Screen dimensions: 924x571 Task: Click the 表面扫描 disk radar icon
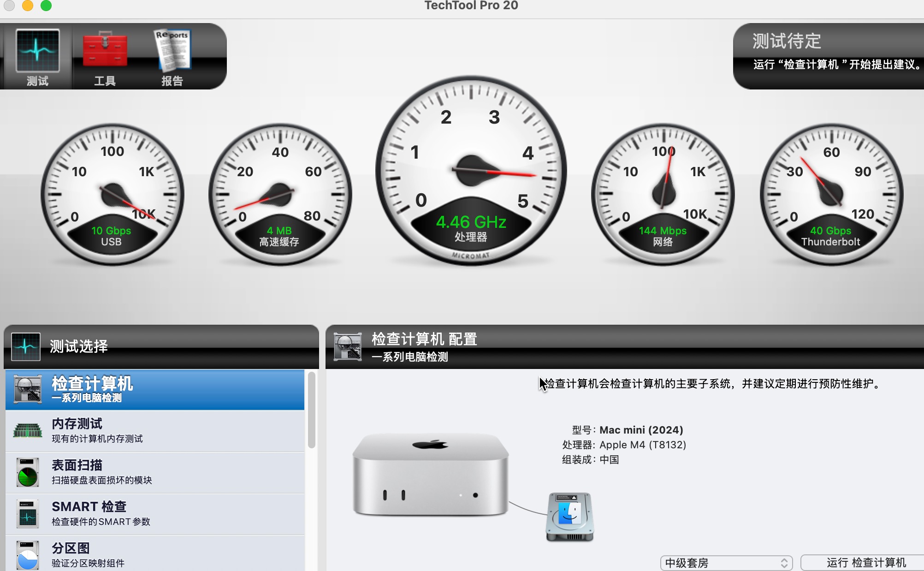28,472
